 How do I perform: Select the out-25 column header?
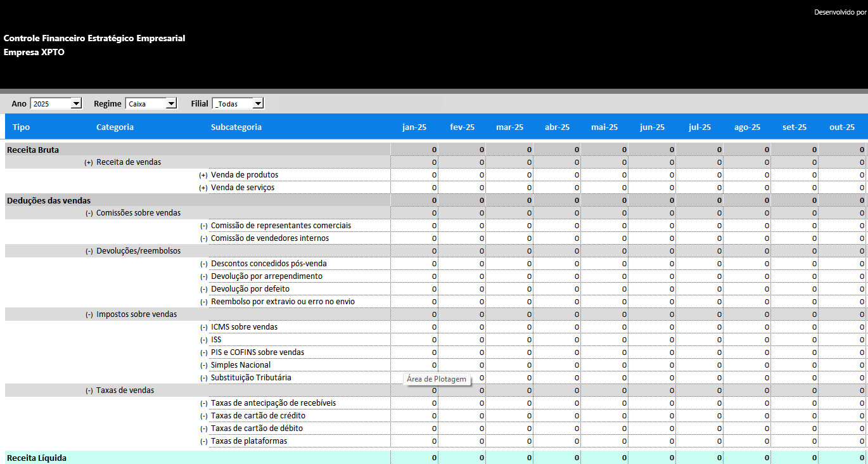pyautogui.click(x=842, y=127)
